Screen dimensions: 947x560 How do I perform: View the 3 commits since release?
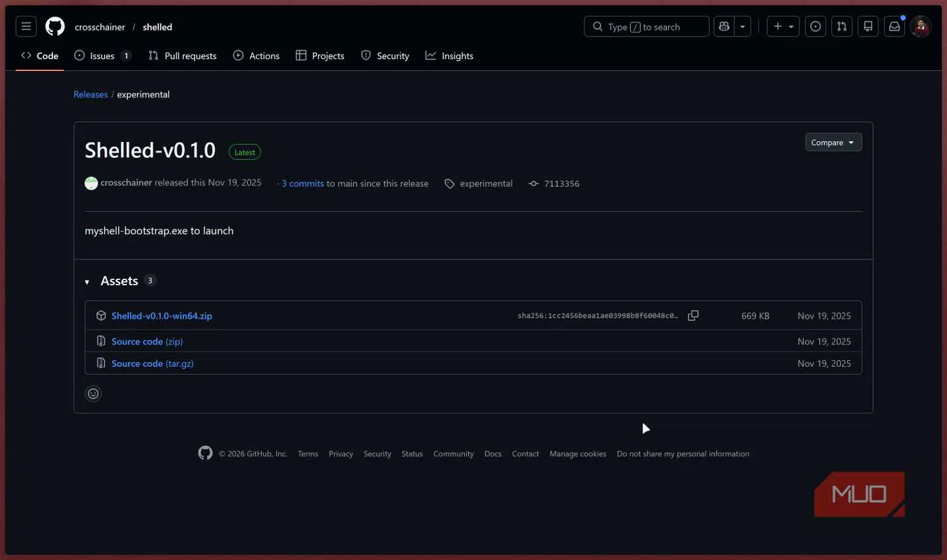pos(303,183)
